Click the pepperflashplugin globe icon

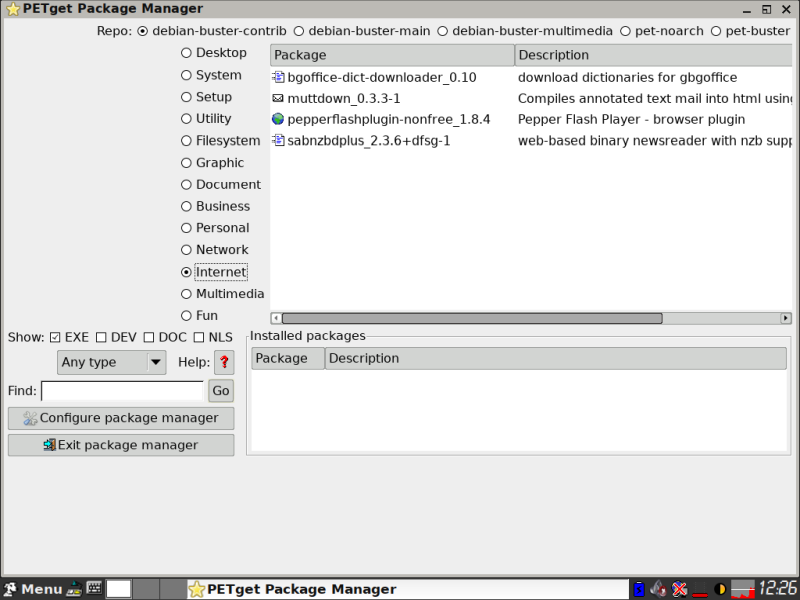(x=278, y=119)
